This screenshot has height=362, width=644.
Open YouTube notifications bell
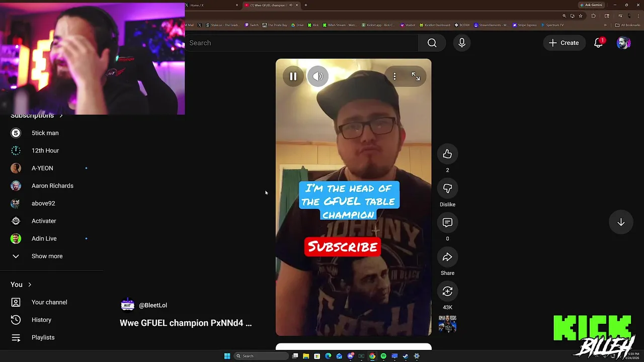(598, 43)
